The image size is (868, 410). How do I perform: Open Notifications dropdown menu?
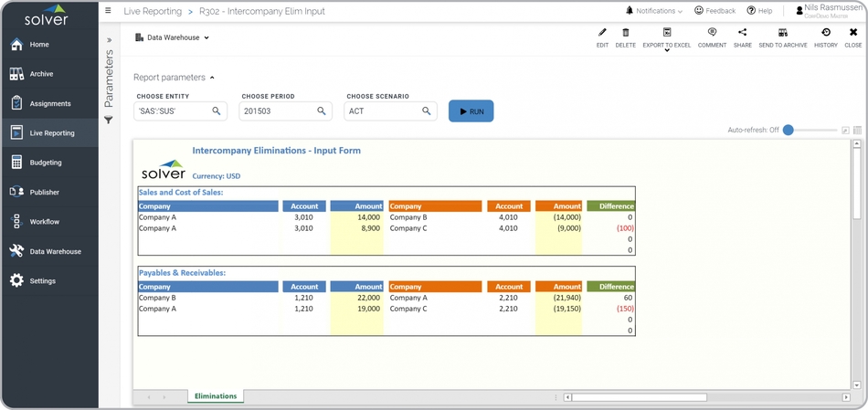[x=654, y=11]
